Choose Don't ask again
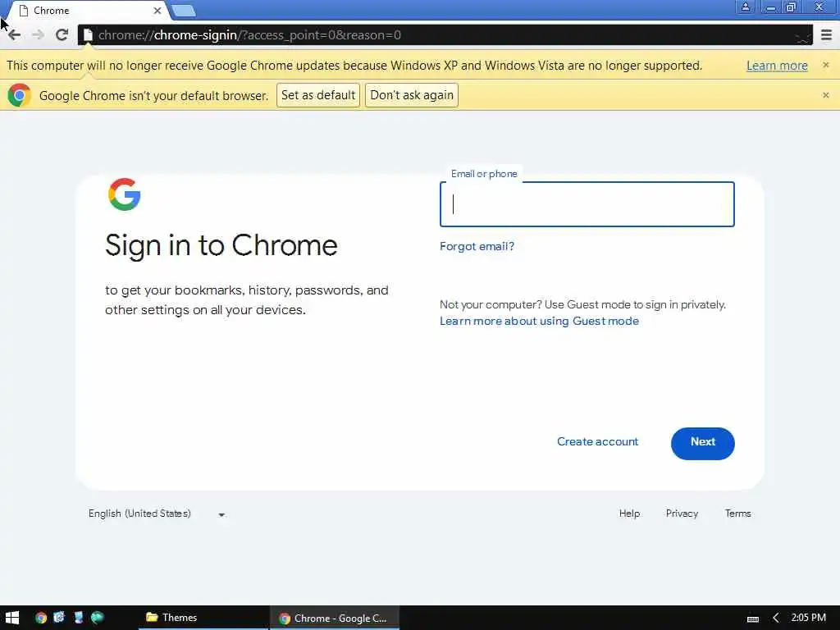Viewport: 840px width, 630px height. click(412, 95)
